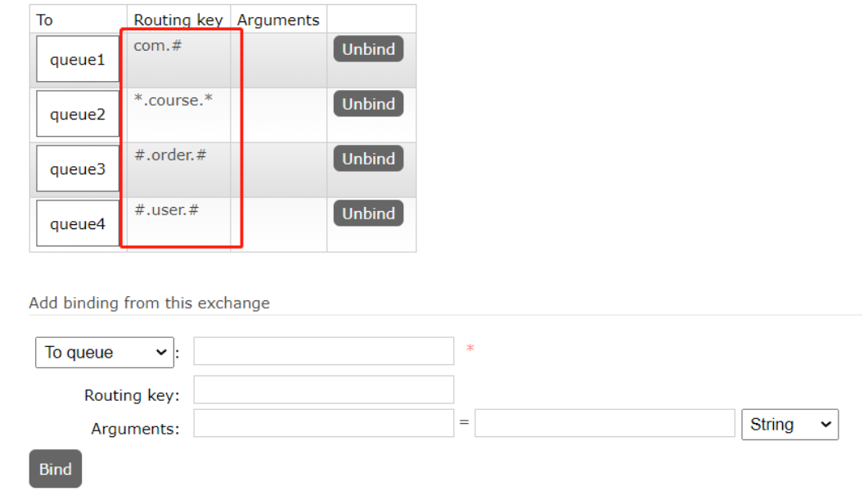Click the Bind button
This screenshot has width=868, height=491.
click(56, 469)
